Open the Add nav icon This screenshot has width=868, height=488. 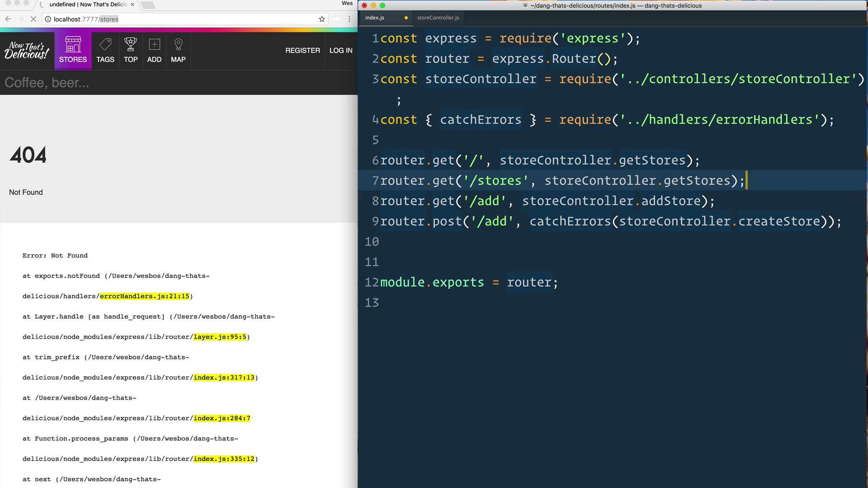pos(154,51)
